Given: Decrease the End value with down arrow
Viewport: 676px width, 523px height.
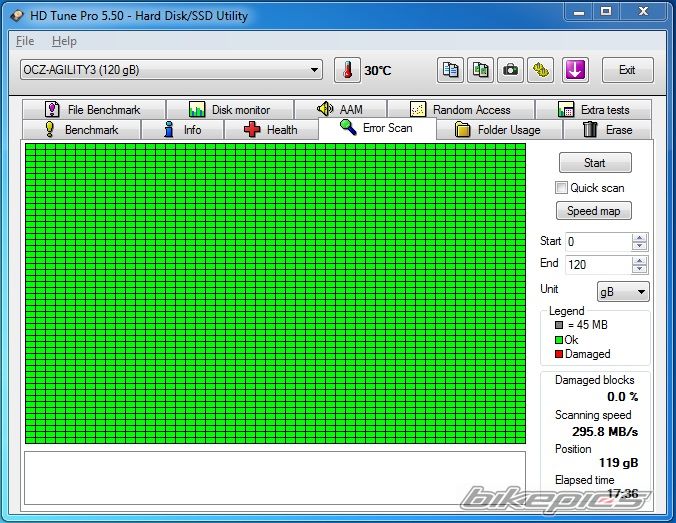Looking at the screenshot, I should 640,269.
